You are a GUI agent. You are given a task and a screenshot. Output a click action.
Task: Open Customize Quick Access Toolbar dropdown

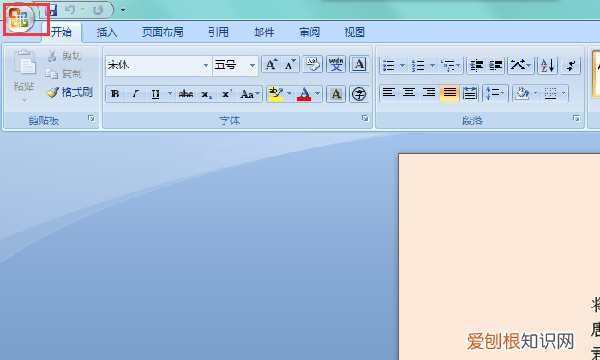pyautogui.click(x=123, y=10)
